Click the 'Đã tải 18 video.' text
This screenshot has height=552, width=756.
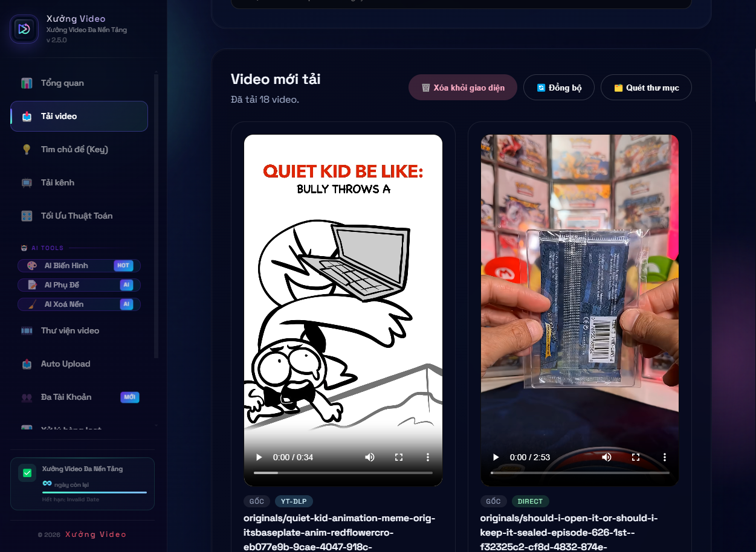coord(265,100)
